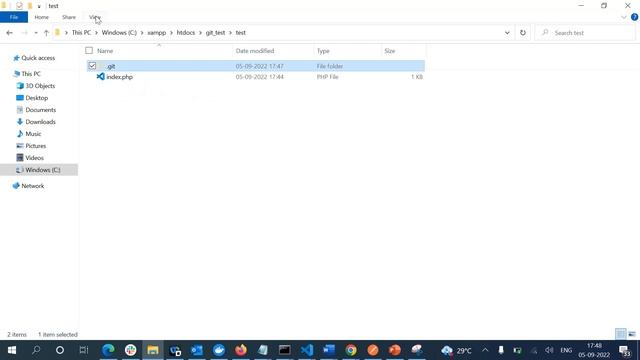Open the recent locations dropdown arrow
The image size is (640, 360).
point(36,33)
